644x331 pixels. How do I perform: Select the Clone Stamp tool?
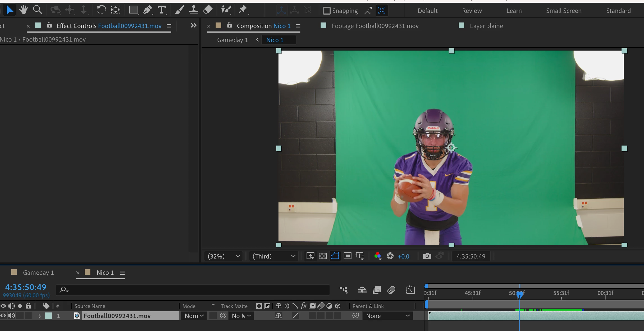click(x=193, y=10)
